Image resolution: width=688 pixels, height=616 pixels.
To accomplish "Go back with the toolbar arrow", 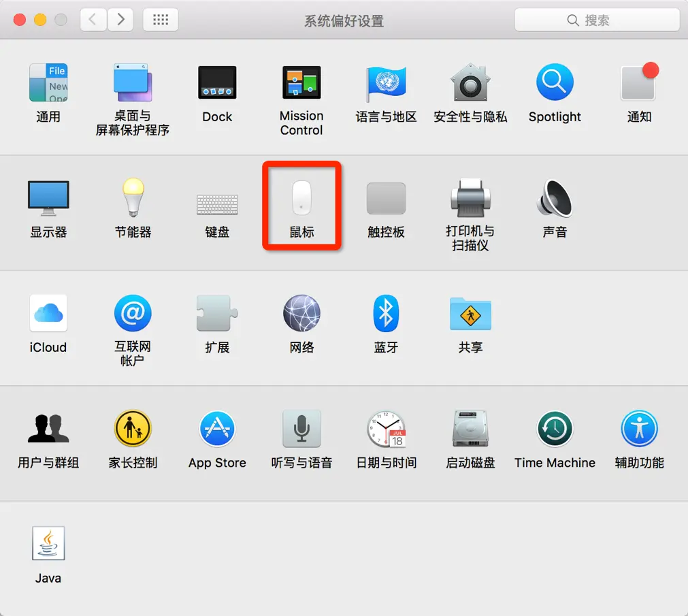I will pos(93,19).
